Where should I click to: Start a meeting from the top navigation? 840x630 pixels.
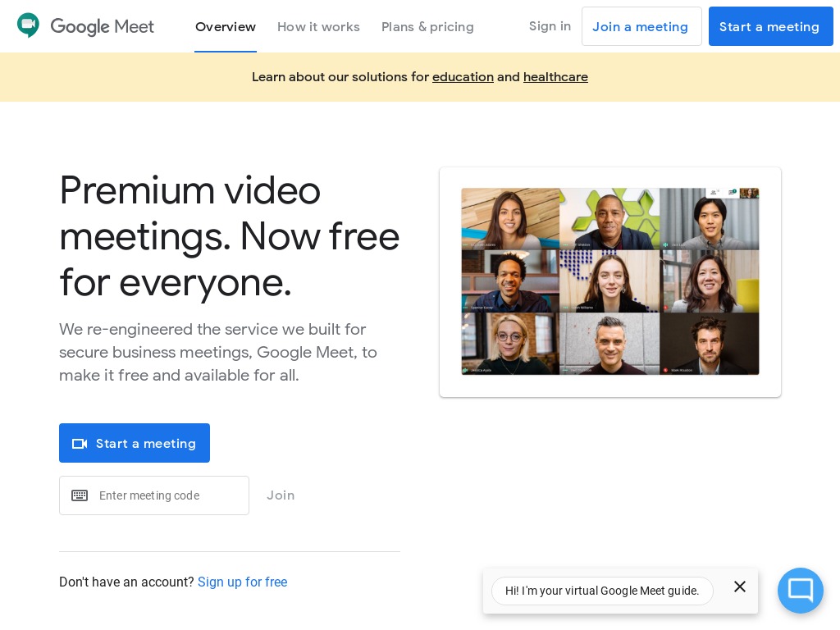pyautogui.click(x=769, y=26)
